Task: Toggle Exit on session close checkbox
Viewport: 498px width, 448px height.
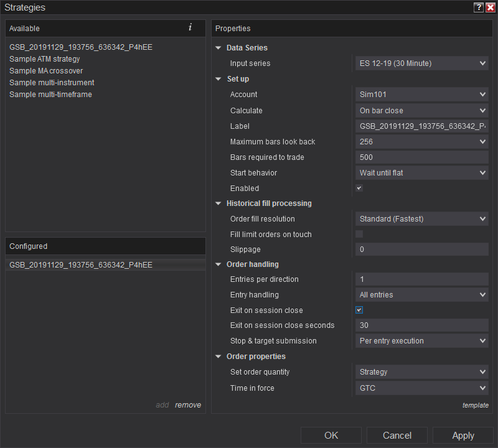Action: click(x=359, y=310)
